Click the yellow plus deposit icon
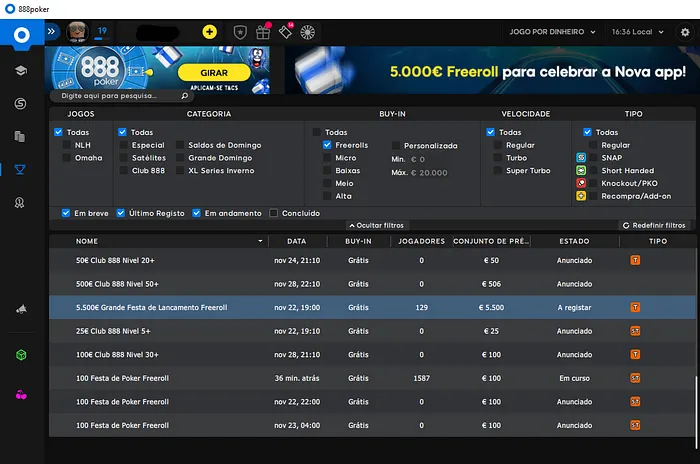This screenshot has width=700, height=464. tap(209, 32)
